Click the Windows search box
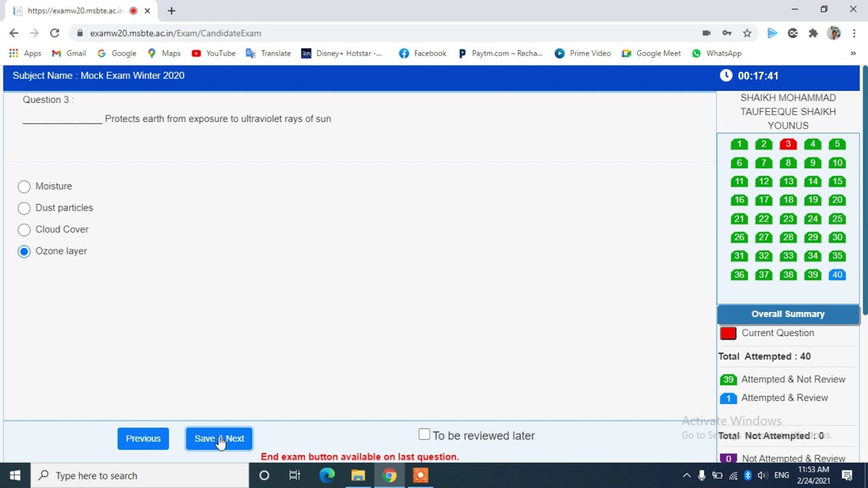The image size is (868, 488). tap(140, 475)
